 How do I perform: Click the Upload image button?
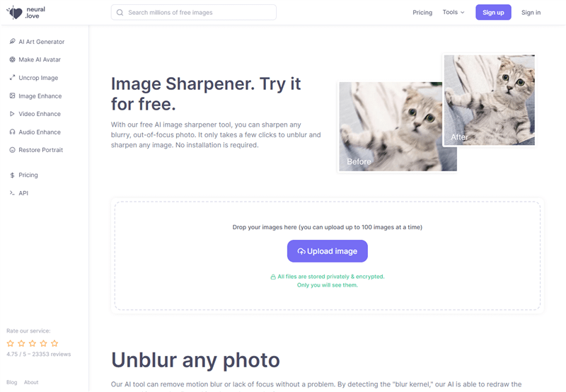click(x=328, y=251)
